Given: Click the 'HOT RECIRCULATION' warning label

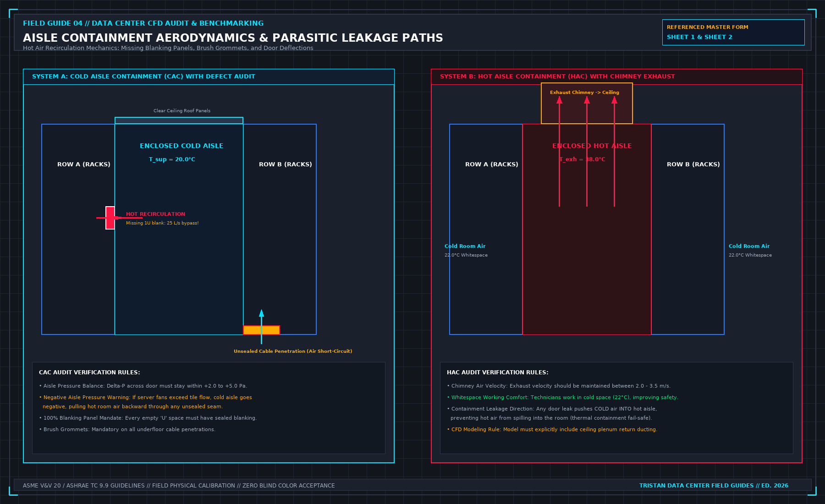Looking at the screenshot, I should click(x=156, y=214).
